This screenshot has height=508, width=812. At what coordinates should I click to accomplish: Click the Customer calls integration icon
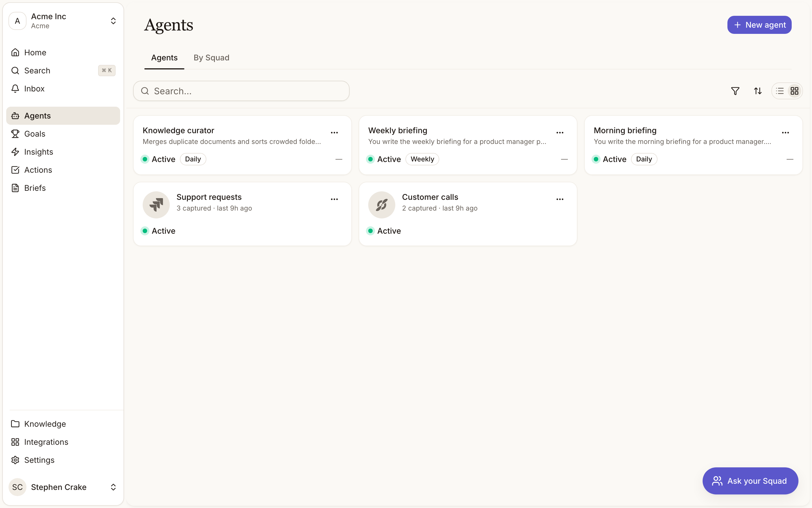coord(381,205)
